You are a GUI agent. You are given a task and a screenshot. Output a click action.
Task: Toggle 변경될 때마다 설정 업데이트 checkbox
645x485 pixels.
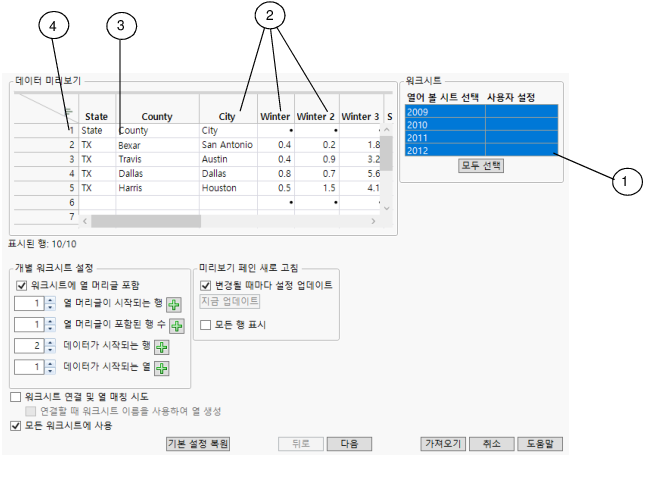coord(205,285)
